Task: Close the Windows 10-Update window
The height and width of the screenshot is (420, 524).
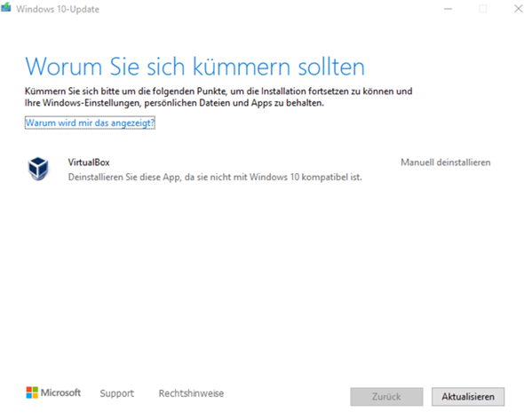Action: [518, 9]
